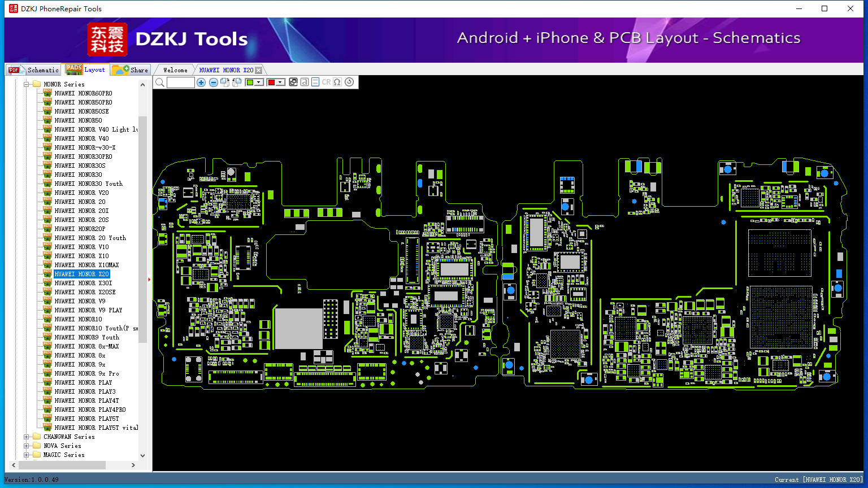Click the PADS icon beside HONOR V10

pos(47,247)
